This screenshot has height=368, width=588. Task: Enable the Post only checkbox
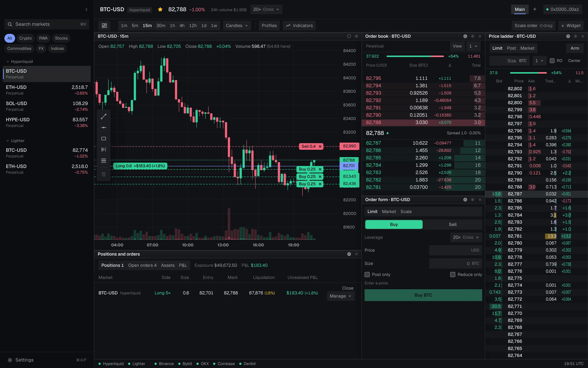point(367,275)
